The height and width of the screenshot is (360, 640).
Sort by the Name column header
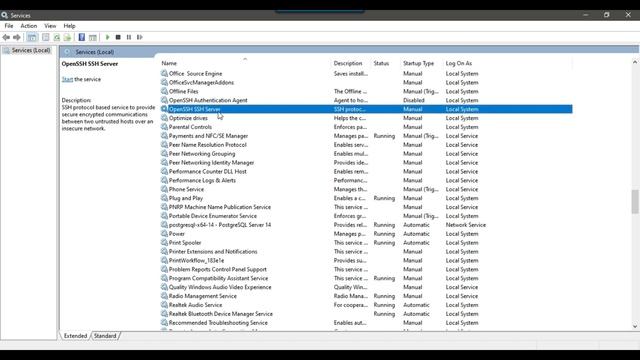click(245, 63)
